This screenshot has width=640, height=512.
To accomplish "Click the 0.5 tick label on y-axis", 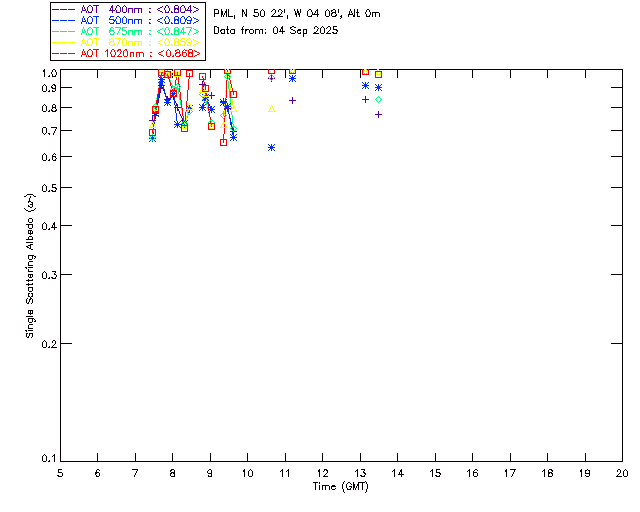I will coord(46,189).
